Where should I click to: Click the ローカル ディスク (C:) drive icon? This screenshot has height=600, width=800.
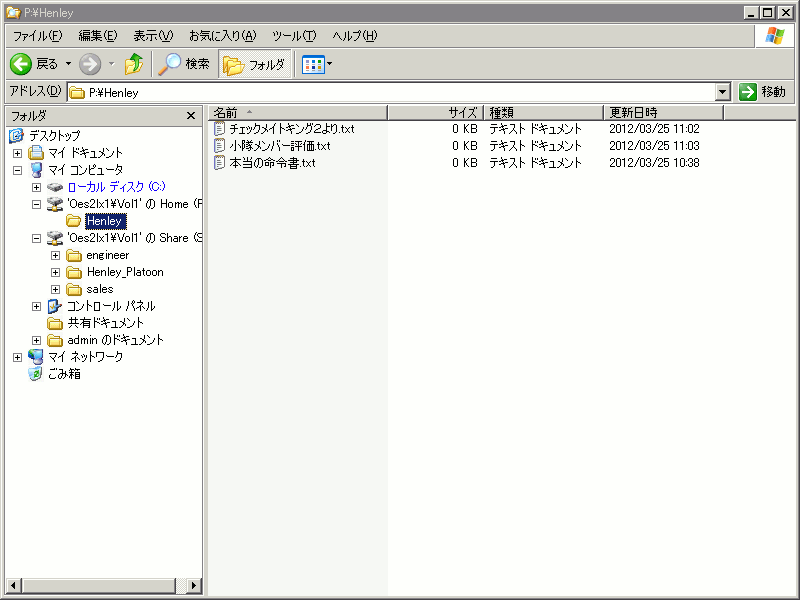pyautogui.click(x=55, y=187)
